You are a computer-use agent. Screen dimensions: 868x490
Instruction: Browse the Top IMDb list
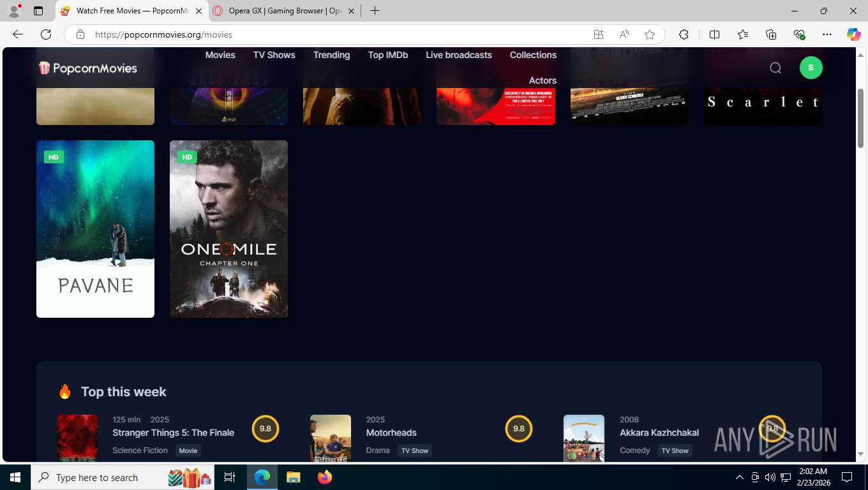point(388,55)
